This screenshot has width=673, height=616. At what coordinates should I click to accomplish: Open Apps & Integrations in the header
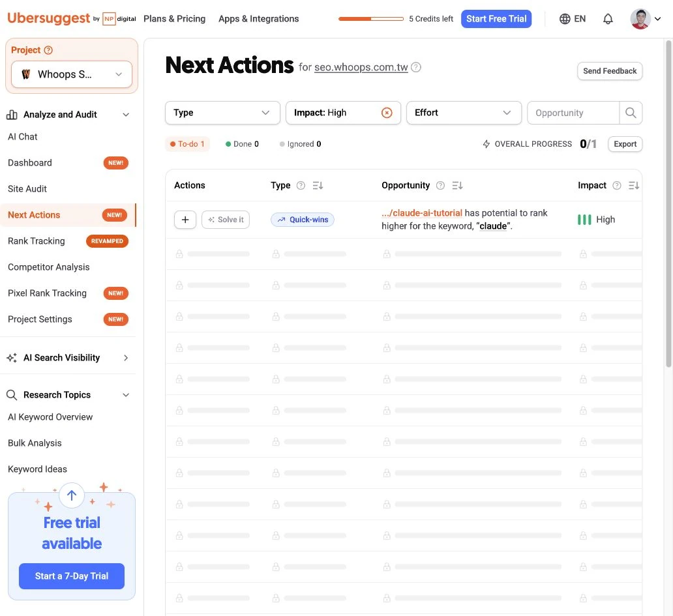[x=258, y=19]
